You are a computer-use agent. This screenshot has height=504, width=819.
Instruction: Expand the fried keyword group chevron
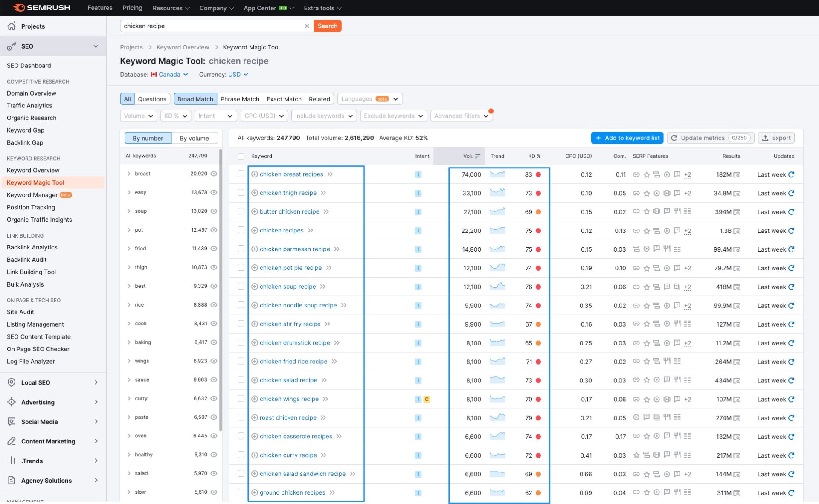coord(129,249)
